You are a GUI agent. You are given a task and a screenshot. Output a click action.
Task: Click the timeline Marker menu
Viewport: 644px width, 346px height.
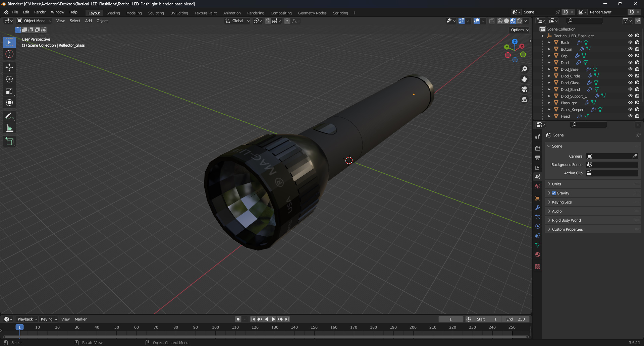(80, 319)
